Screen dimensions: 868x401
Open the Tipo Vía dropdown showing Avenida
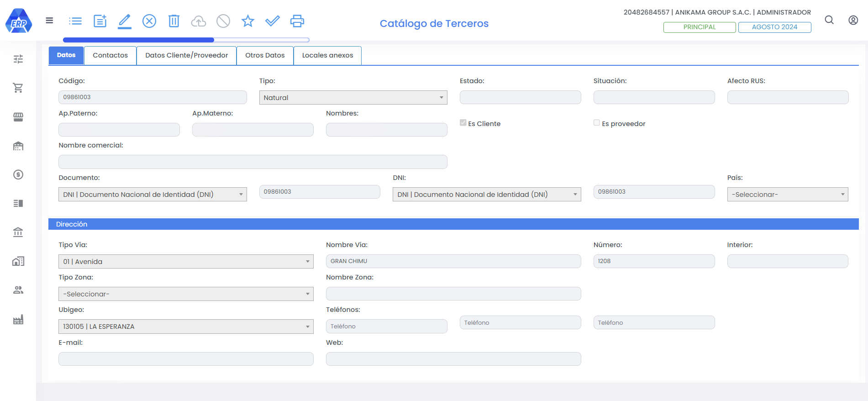186,261
